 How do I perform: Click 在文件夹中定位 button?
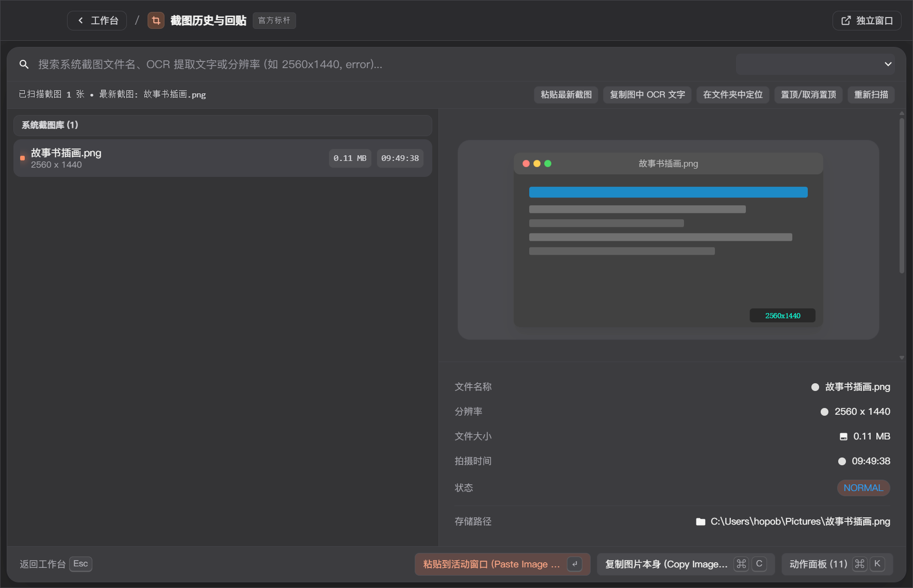[x=732, y=95]
